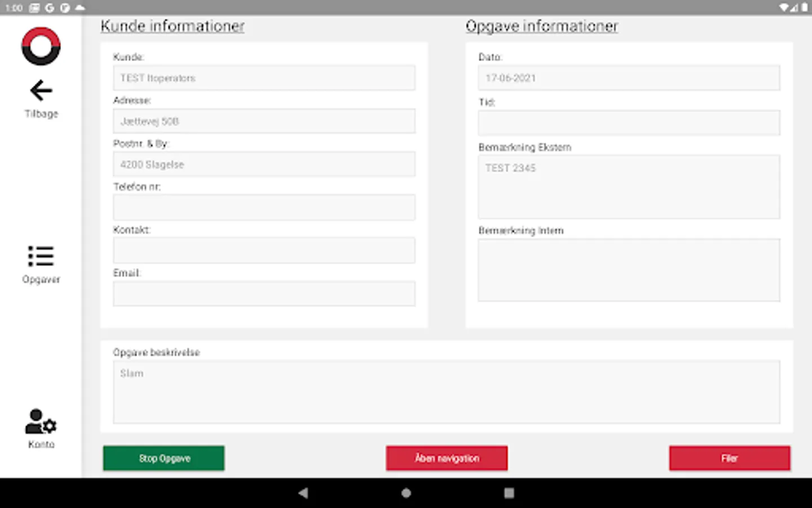The image size is (812, 508).
Task: Tap the battery status icon
Action: 805,7
